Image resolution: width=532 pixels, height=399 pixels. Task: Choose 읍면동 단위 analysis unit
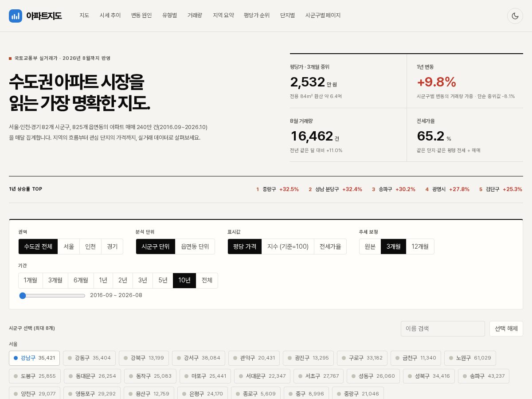point(195,246)
